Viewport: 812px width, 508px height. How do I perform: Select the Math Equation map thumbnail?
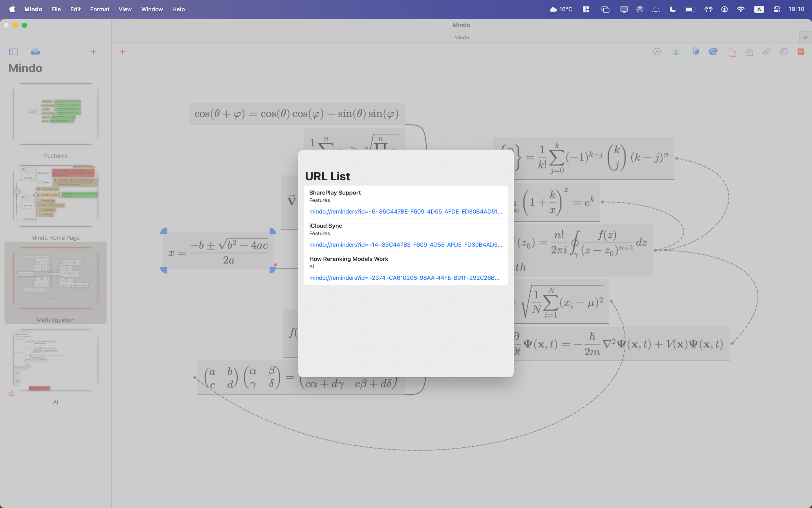55,278
